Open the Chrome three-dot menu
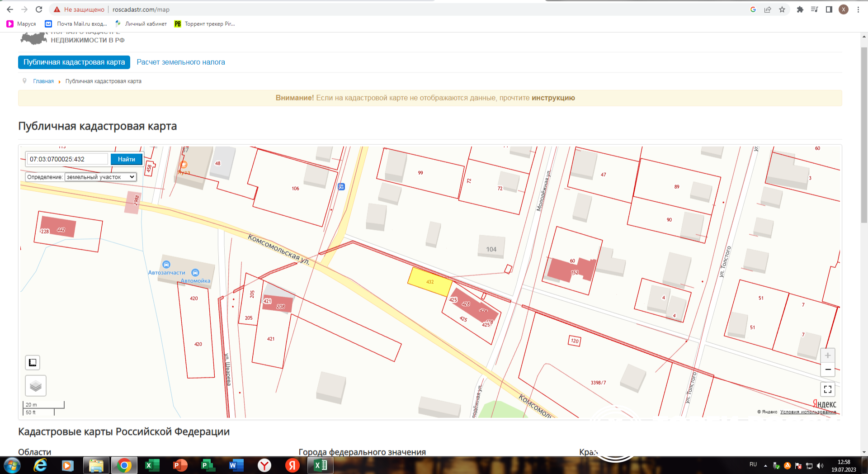The width and height of the screenshot is (868, 474). tap(858, 9)
